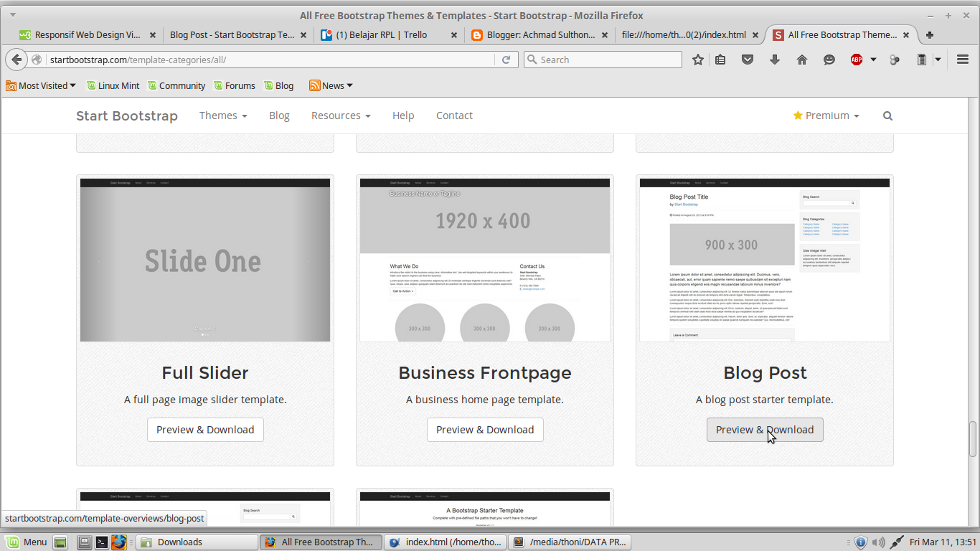The height and width of the screenshot is (551, 980).
Task: Go to Firefox home page icon
Action: 801,60
